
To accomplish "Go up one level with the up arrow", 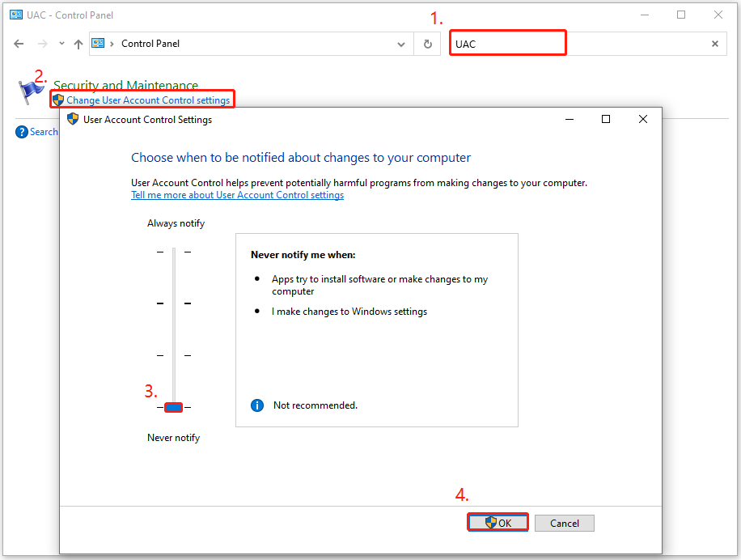I will coord(78,44).
